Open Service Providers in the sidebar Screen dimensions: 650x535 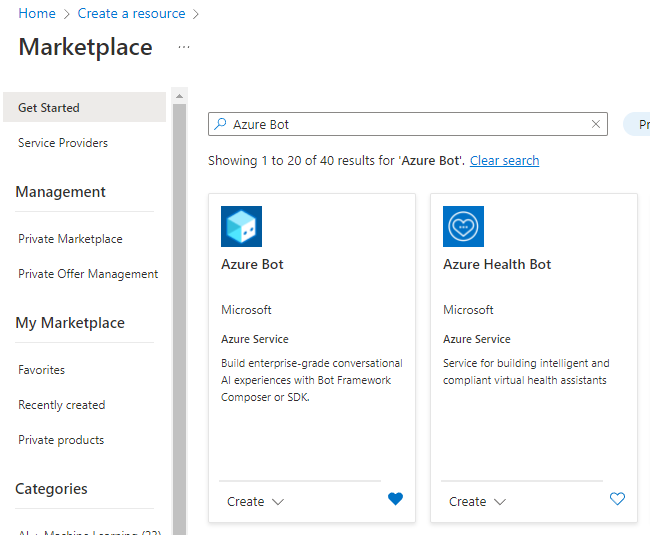tap(63, 143)
